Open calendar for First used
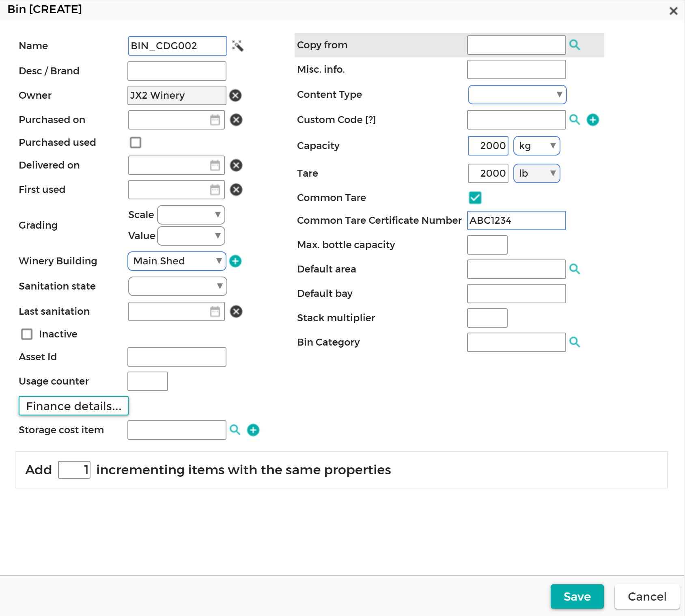Screen dimensions: 685x616 (215, 190)
